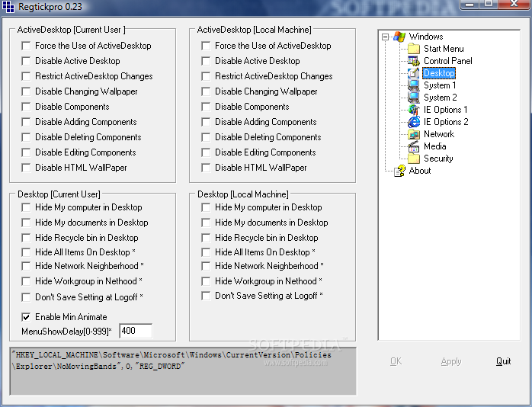Click the About question mark icon
Screen dimensions: 532x407
(x=399, y=171)
